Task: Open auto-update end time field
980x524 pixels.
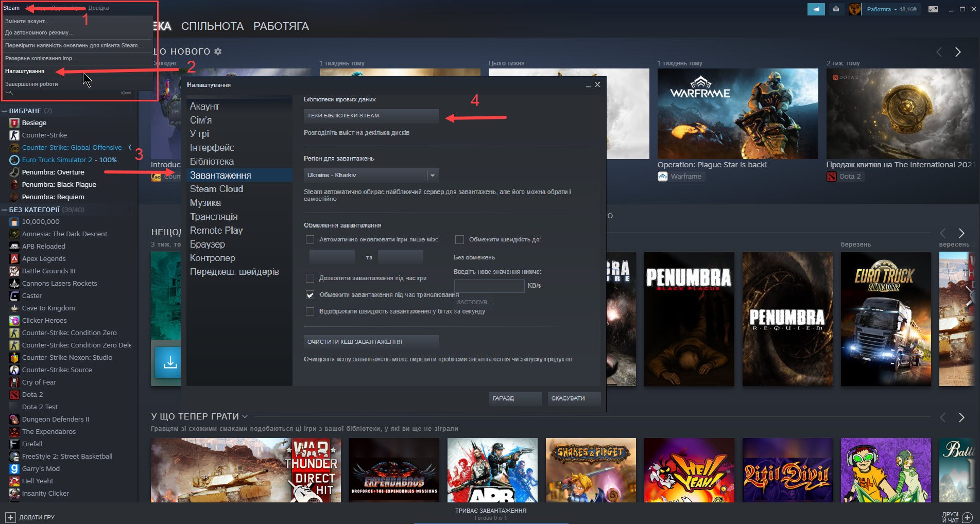Action: (x=400, y=257)
